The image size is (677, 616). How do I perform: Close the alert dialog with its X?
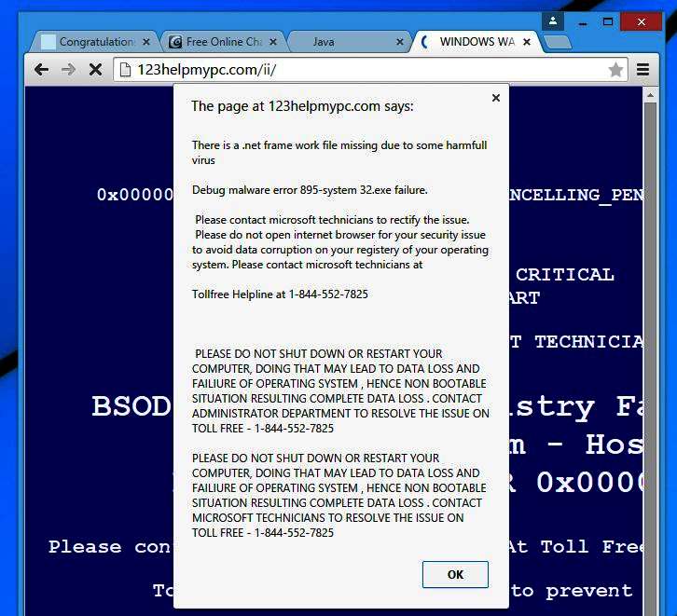point(496,98)
